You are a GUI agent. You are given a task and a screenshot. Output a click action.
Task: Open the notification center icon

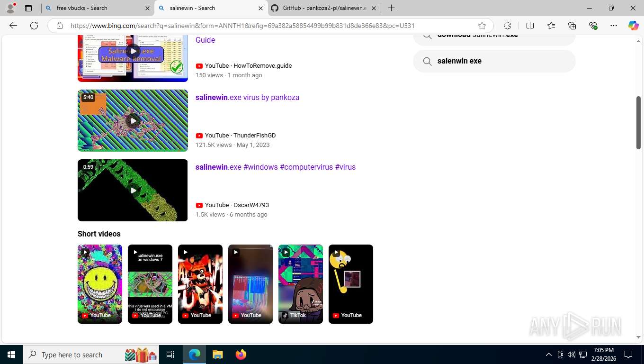[x=628, y=355]
